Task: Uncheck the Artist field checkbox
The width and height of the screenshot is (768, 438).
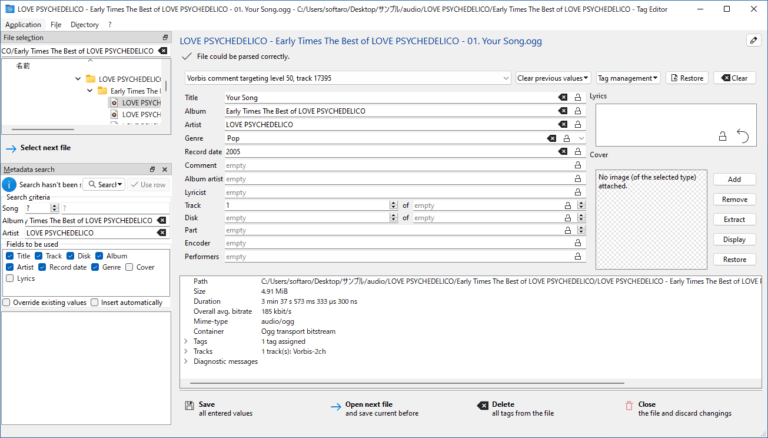Action: (x=10, y=267)
